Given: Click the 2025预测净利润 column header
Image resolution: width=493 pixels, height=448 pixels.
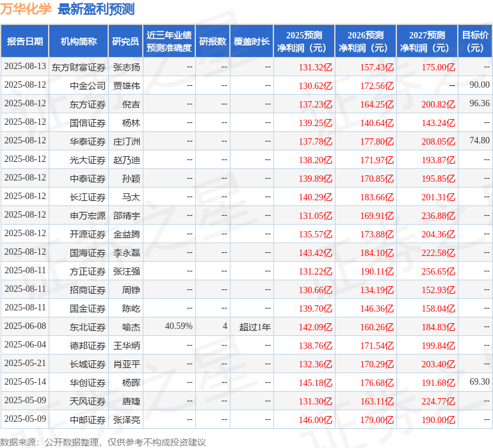Looking at the screenshot, I should click(304, 41).
